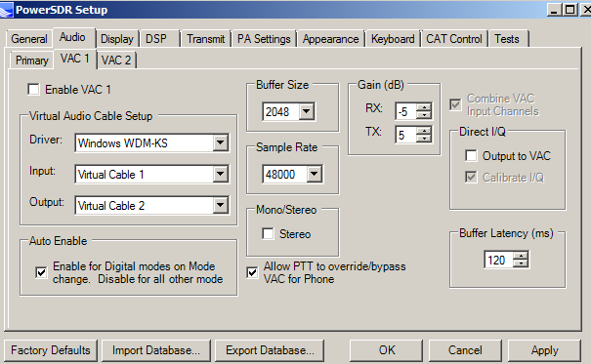Toggle Enable for Digital modes on Mode change

point(41,272)
